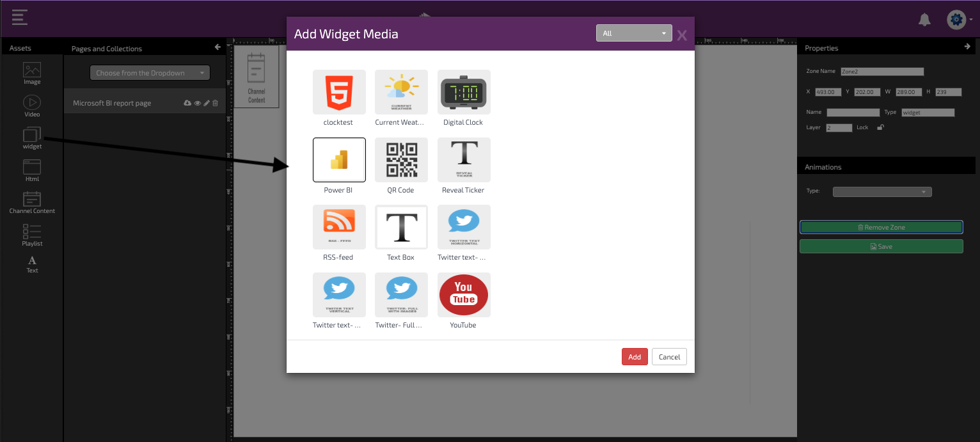Select the Playlist asset tool
The height and width of the screenshot is (442, 980).
32,235
